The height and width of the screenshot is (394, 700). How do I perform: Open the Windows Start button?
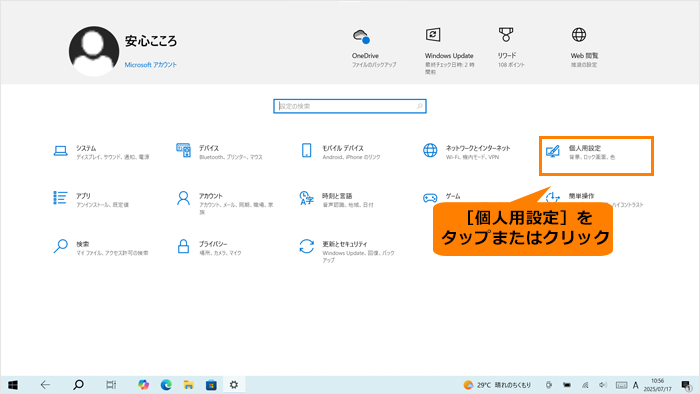[12, 385]
